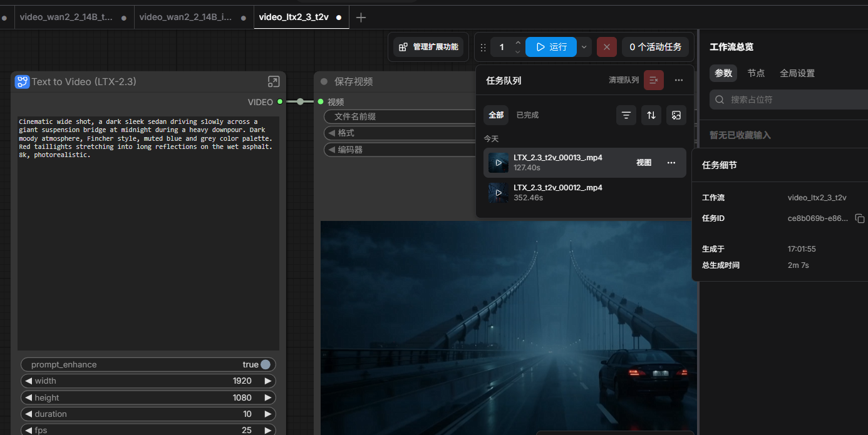The height and width of the screenshot is (435, 868).
Task: Decrease height with its left arrow
Action: click(28, 397)
